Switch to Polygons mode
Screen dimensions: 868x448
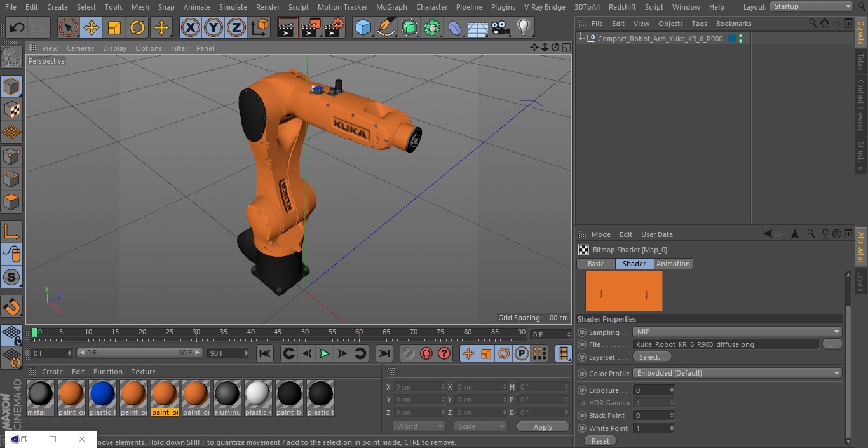coord(11,202)
